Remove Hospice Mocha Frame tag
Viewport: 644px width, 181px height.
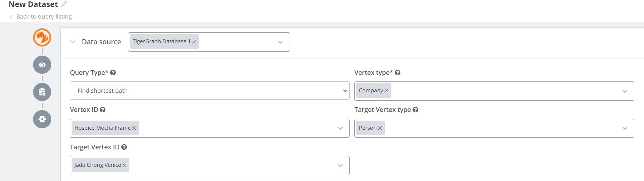pos(134,128)
